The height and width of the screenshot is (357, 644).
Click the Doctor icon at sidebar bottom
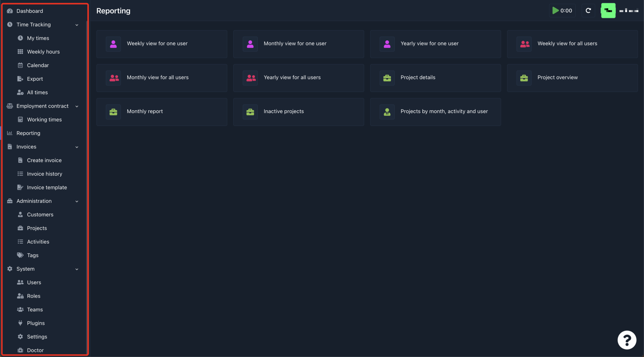(20, 350)
